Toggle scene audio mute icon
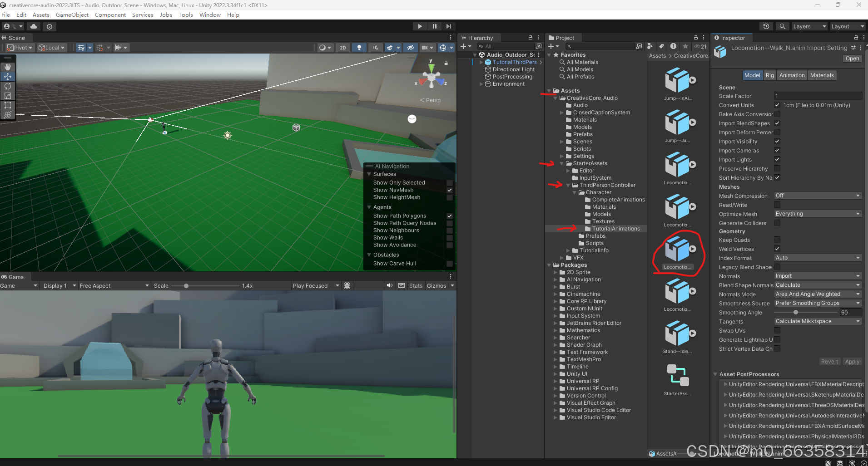The image size is (868, 466). (x=375, y=48)
